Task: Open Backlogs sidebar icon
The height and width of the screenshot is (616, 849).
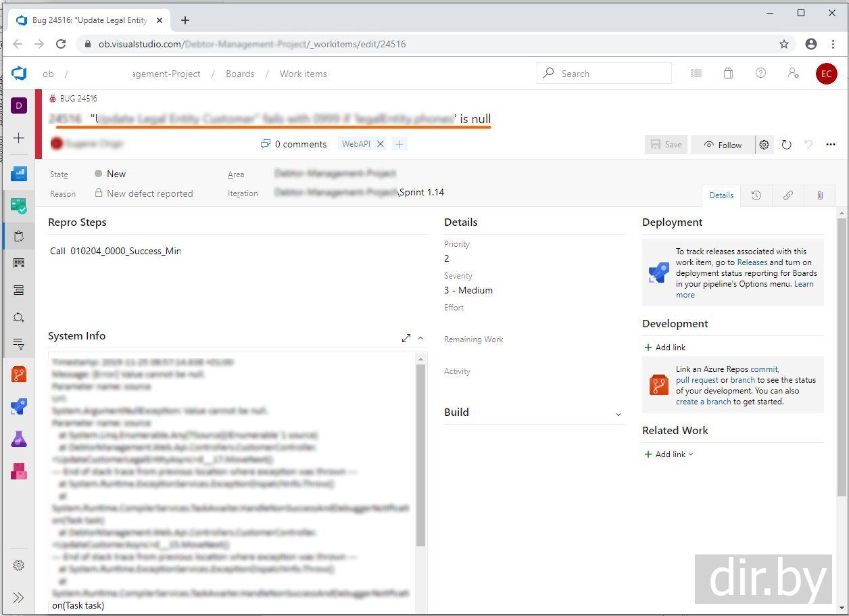Action: coord(19,290)
